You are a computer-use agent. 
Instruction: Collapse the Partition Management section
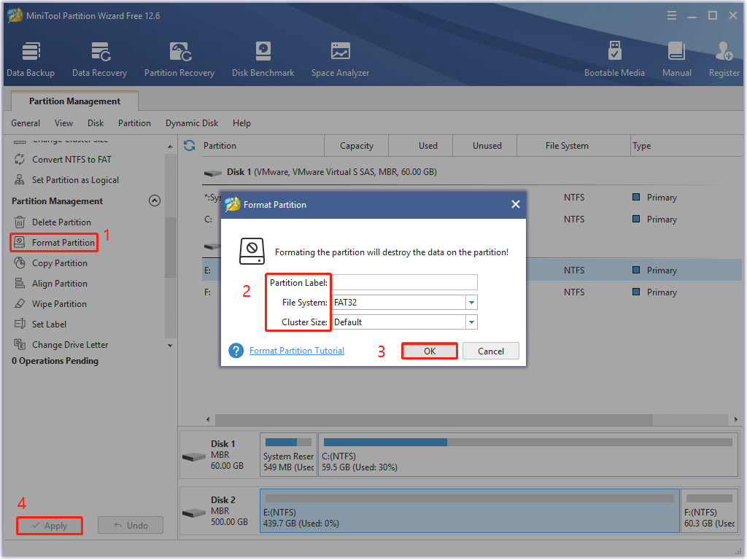pos(155,201)
